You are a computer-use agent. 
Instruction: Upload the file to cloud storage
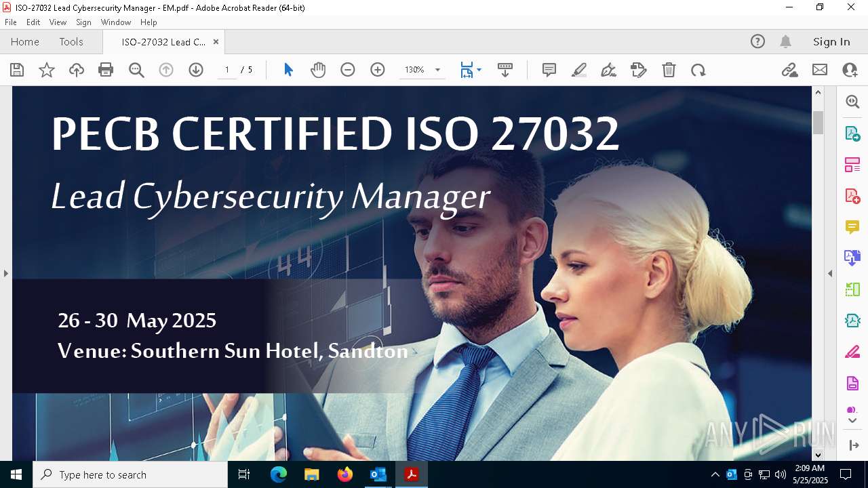click(x=77, y=70)
